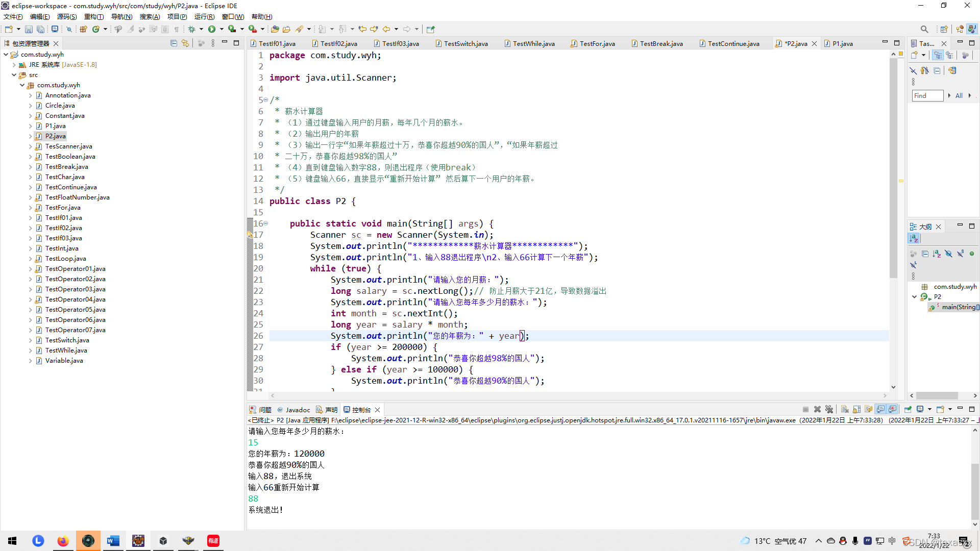Screen dimensions: 980x551
Task: Switch to the TestWhile.java editor tab
Action: coord(533,43)
